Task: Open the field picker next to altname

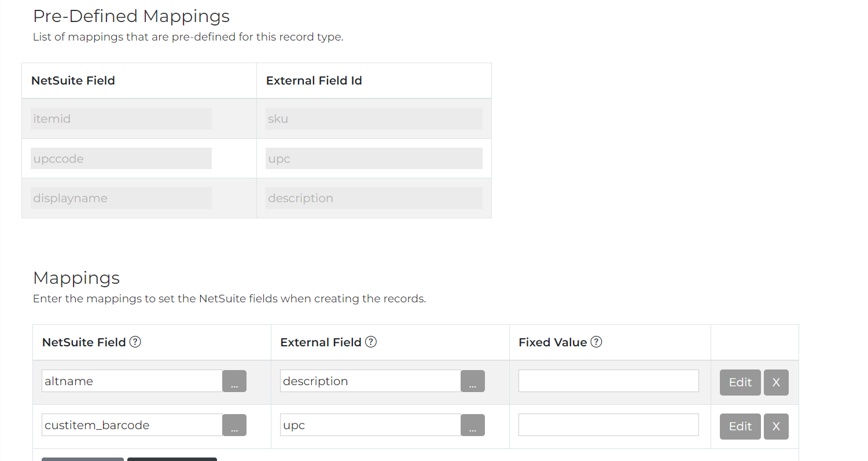Action: [x=234, y=381]
